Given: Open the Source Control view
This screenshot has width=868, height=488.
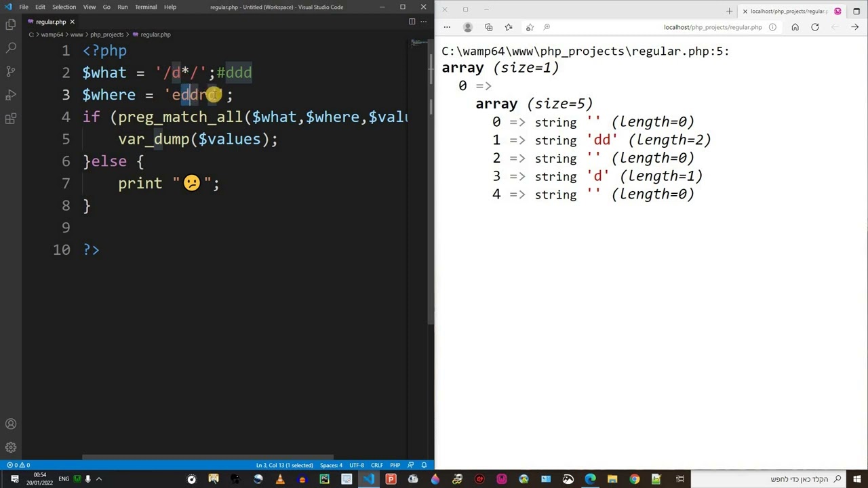Looking at the screenshot, I should coord(11,71).
